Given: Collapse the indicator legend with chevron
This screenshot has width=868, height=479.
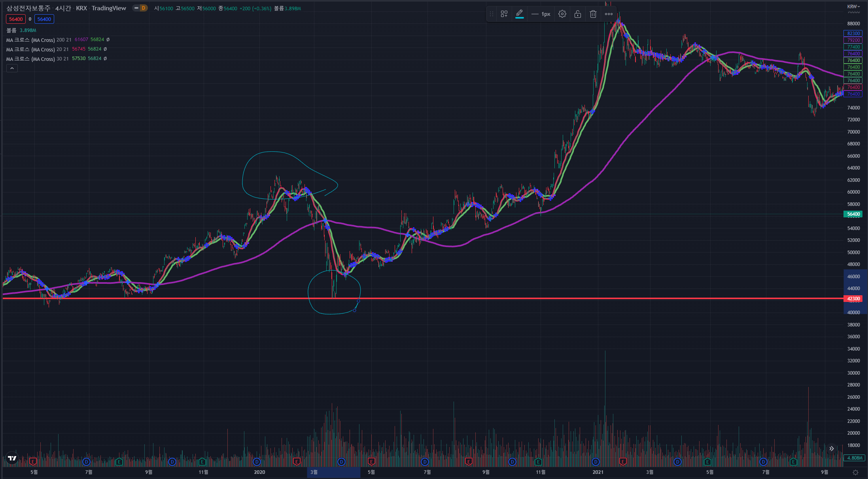Looking at the screenshot, I should tap(12, 68).
